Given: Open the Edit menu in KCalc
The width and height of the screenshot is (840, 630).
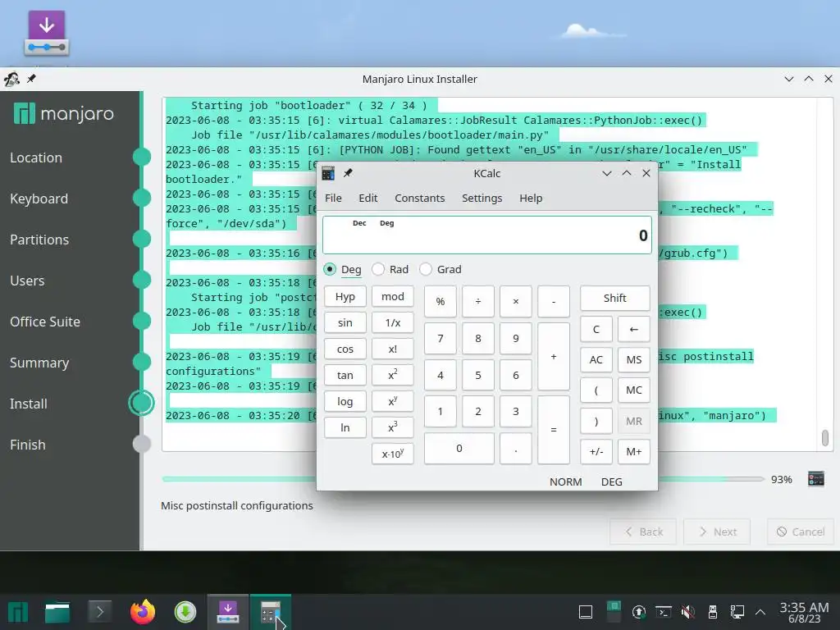Looking at the screenshot, I should (368, 199).
